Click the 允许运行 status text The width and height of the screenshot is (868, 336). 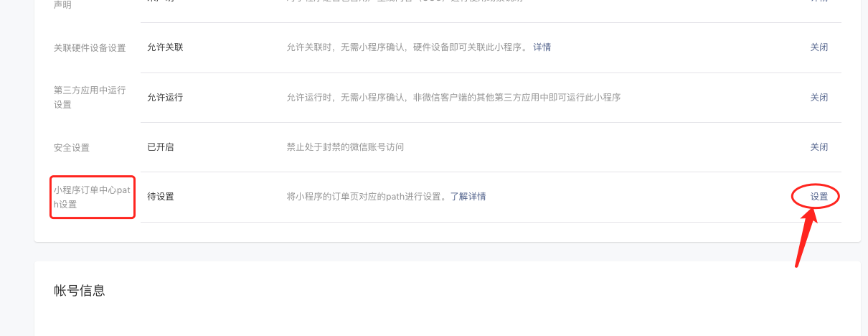click(165, 98)
